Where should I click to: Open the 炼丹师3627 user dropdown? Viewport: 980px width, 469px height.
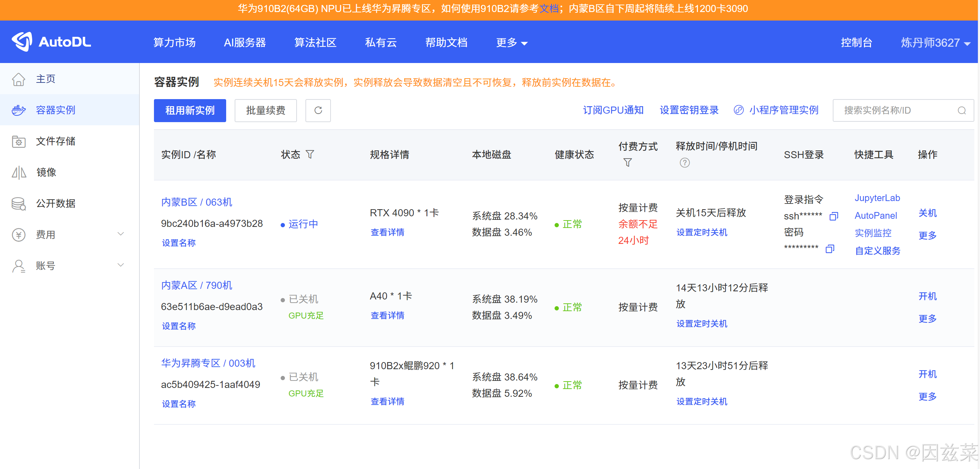[x=935, y=42]
